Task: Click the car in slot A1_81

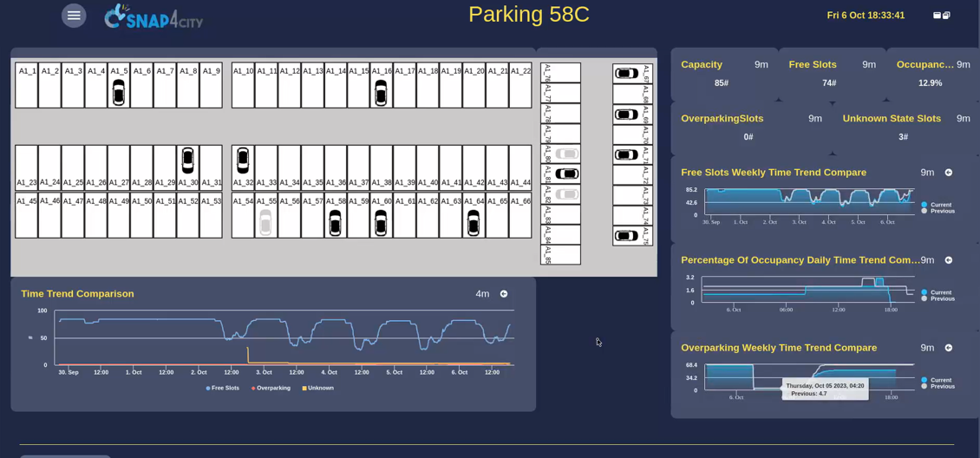Action: [x=566, y=173]
